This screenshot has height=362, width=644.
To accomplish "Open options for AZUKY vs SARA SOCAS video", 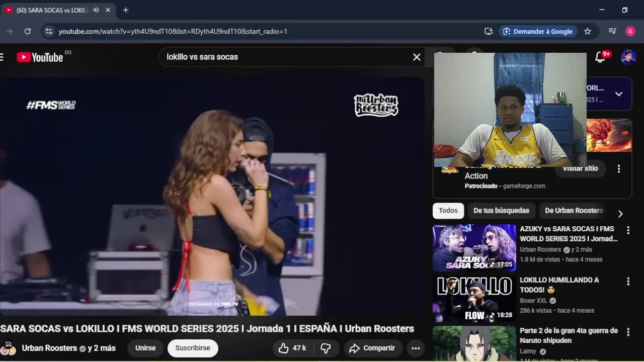I will [628, 231].
